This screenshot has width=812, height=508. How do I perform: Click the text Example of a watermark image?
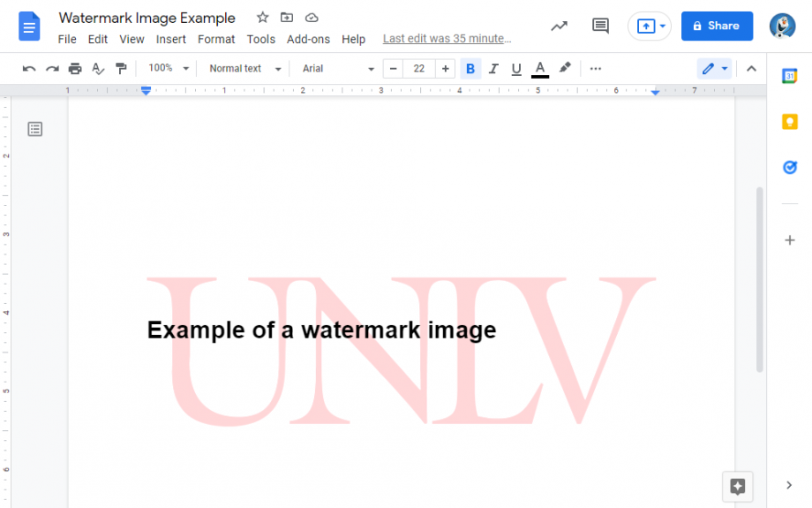[321, 330]
